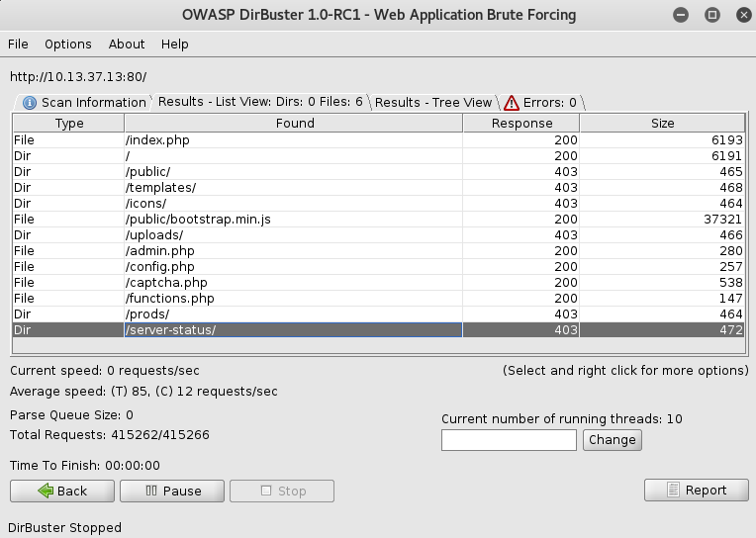Screen dimensions: 756x538
Task: Click the Average speed statistics line
Action: pyautogui.click(x=143, y=392)
